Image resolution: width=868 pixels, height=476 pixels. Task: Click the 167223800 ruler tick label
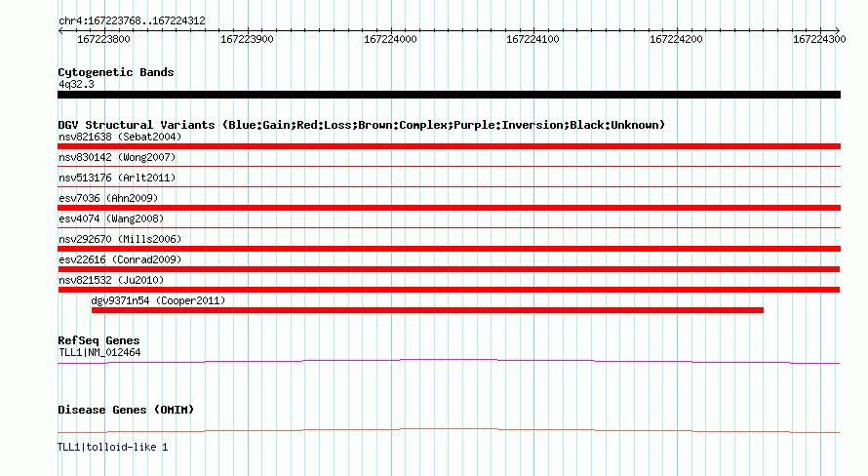point(103,39)
